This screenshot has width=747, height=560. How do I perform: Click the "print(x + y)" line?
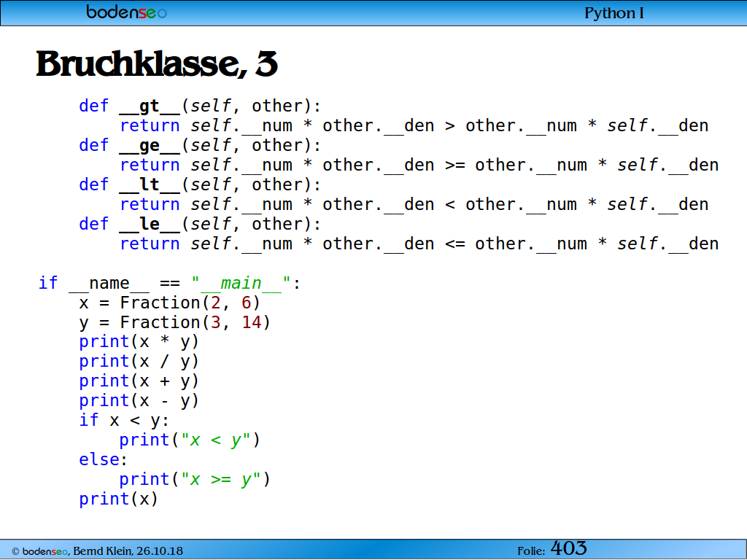(x=139, y=381)
